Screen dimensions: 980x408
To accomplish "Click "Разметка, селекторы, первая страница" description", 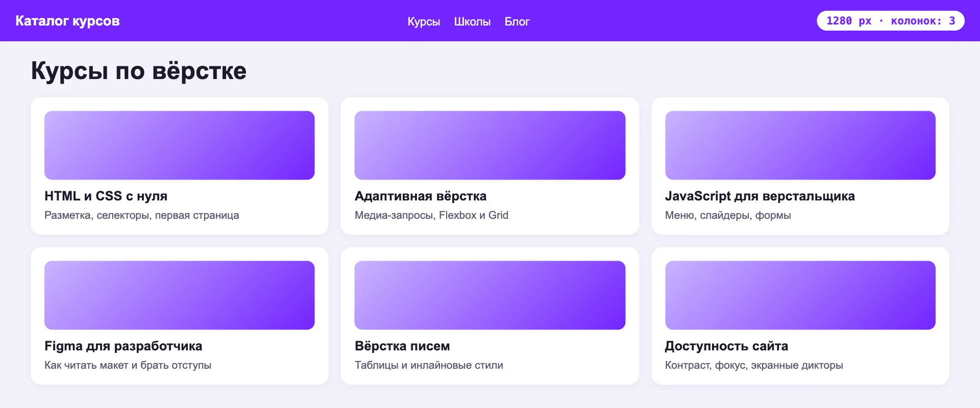I will coord(141,215).
